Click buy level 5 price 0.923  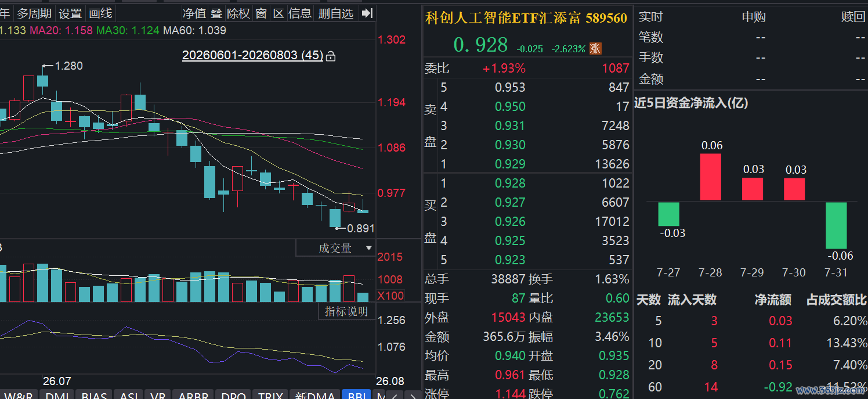510,260
